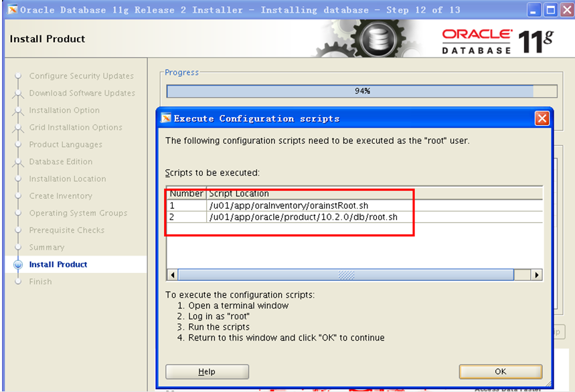The width and height of the screenshot is (575, 392).
Task: Select the Installation Location step
Action: (x=68, y=179)
